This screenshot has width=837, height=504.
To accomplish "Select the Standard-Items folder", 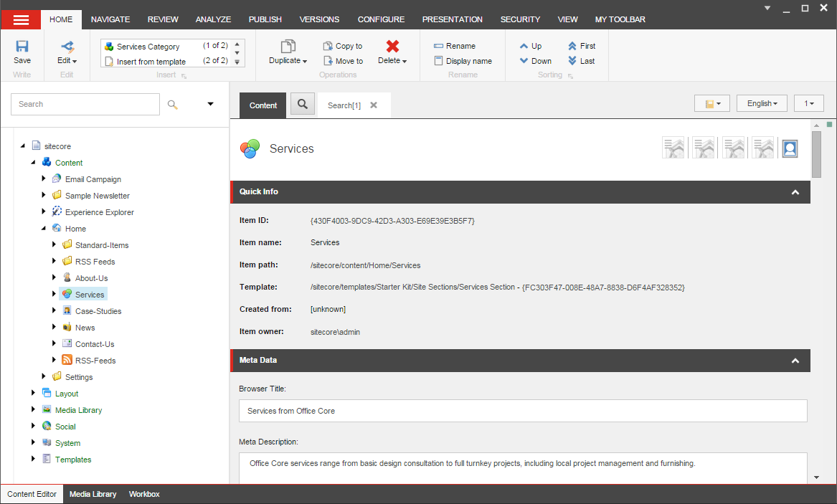I will coord(101,244).
